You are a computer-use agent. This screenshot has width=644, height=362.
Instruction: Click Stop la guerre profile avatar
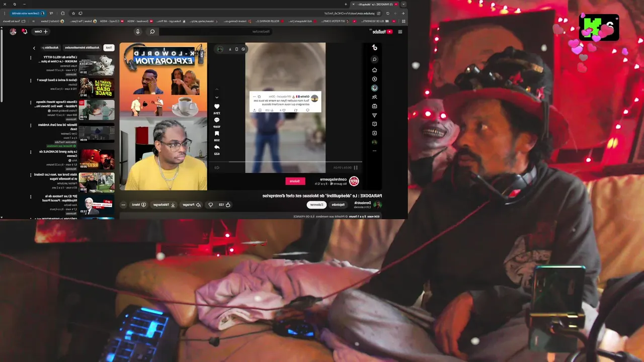tap(354, 181)
